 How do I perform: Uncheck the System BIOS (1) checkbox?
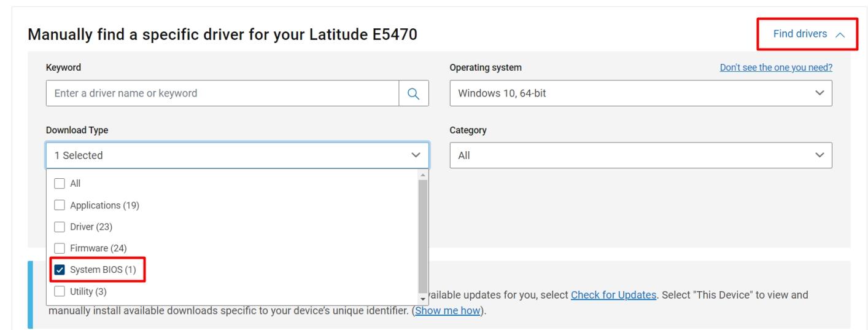pyautogui.click(x=59, y=270)
